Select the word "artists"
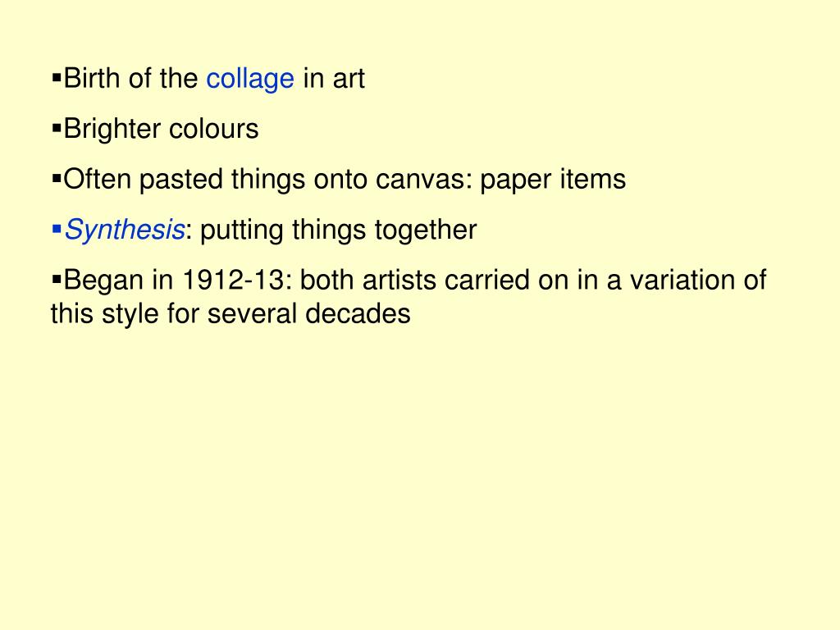 click(x=399, y=280)
